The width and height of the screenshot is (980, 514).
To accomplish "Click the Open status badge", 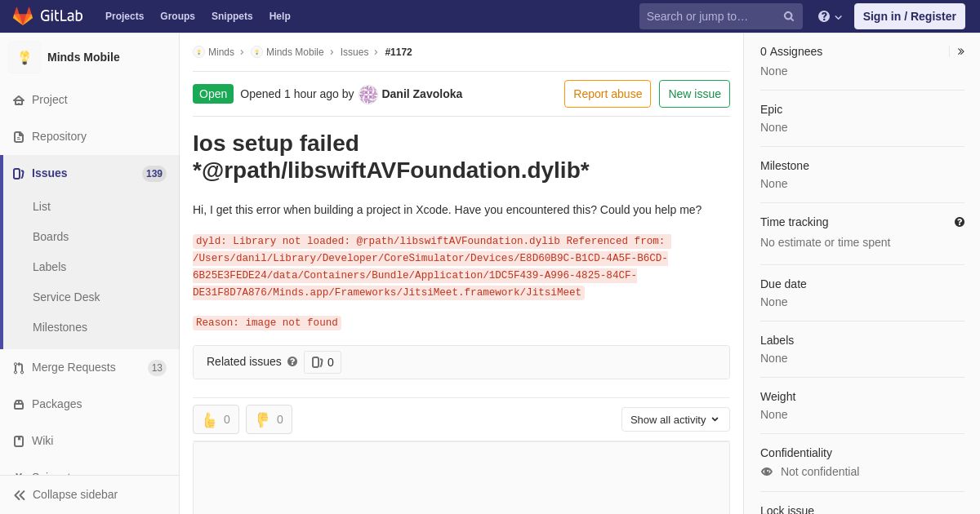I will tap(213, 94).
